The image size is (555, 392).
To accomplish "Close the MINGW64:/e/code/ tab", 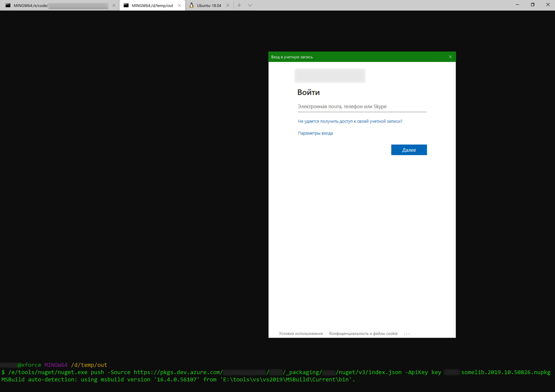I will pos(114,5).
